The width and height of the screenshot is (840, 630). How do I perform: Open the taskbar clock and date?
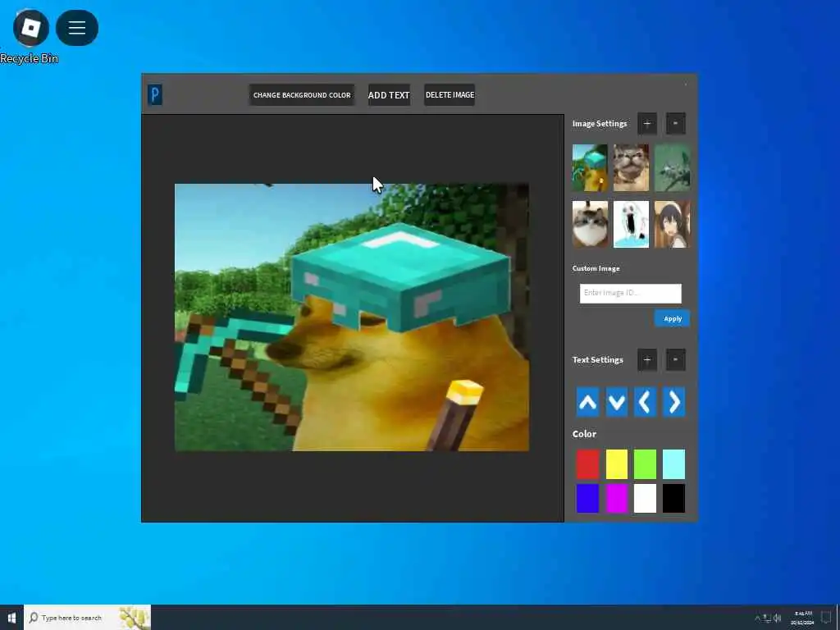pos(802,618)
